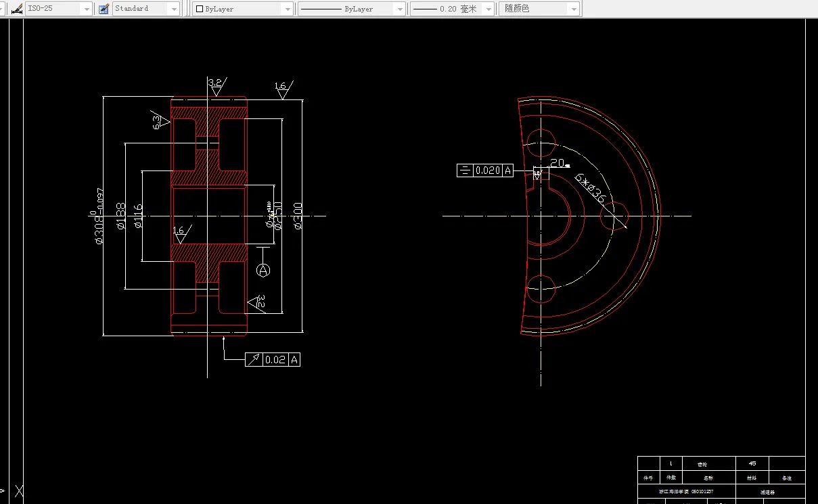
Task: Select the ø308 diameter dimension text
Action: tap(98, 216)
